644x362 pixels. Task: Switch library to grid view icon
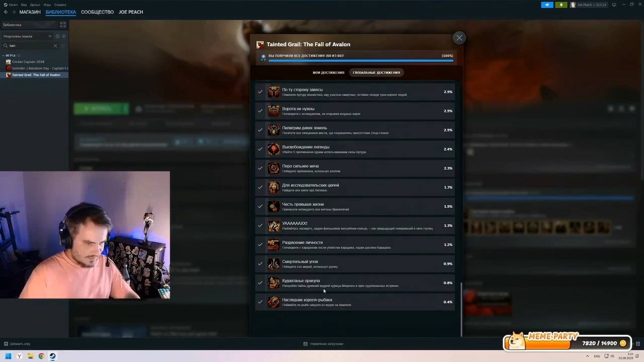tap(63, 24)
